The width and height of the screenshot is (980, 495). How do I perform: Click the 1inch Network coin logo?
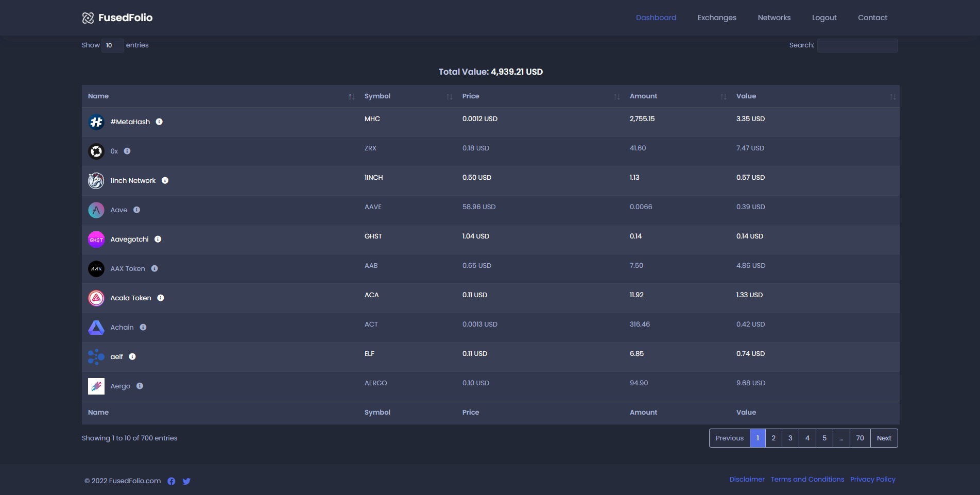[96, 181]
